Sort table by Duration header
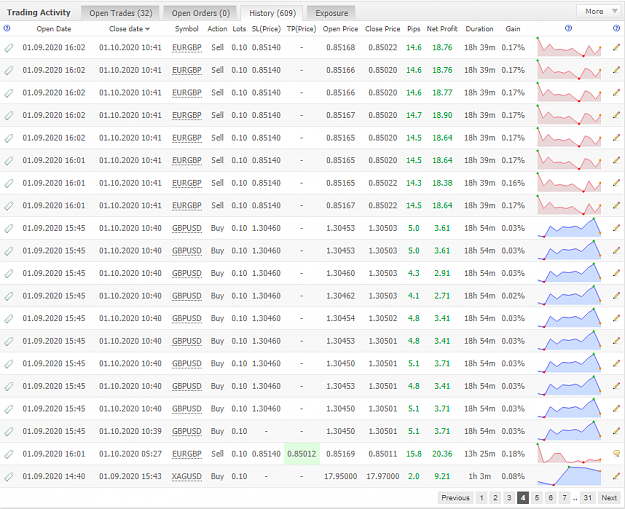 [x=479, y=29]
